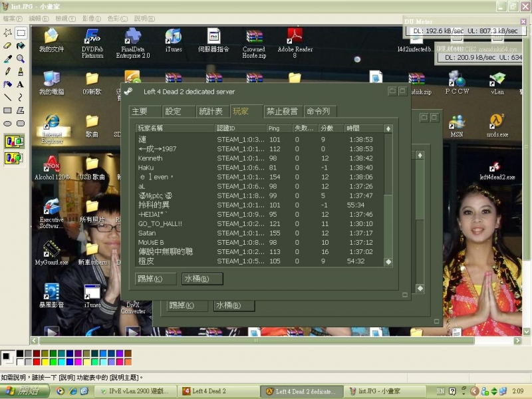
Task: Choose the Fill With Color bucket tool
Action: point(21,45)
